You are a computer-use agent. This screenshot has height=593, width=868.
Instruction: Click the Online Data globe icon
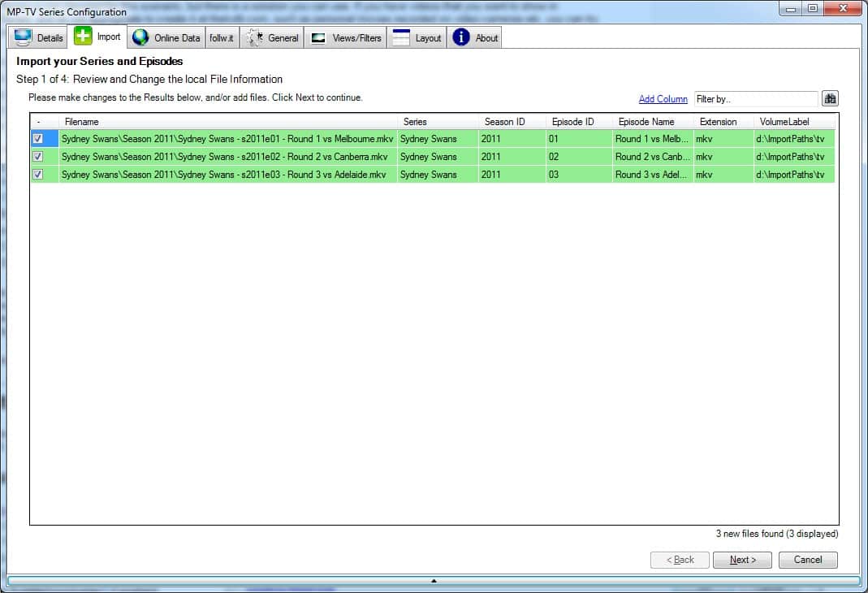pos(140,37)
